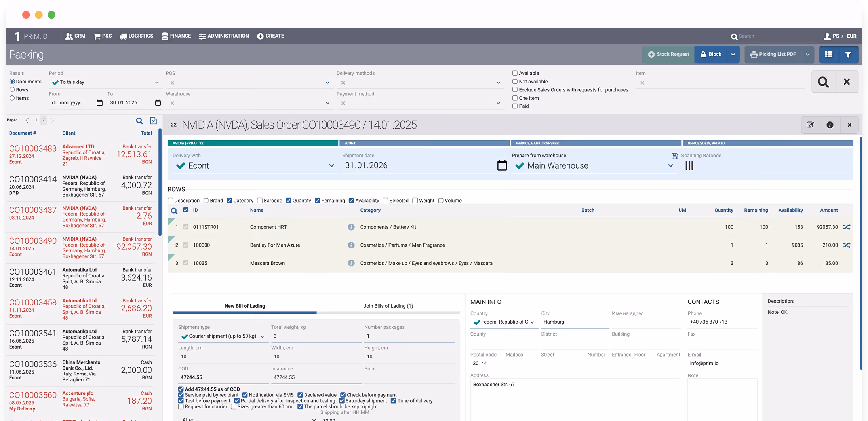Open the CRM menu
The image size is (868, 421).
click(x=75, y=36)
